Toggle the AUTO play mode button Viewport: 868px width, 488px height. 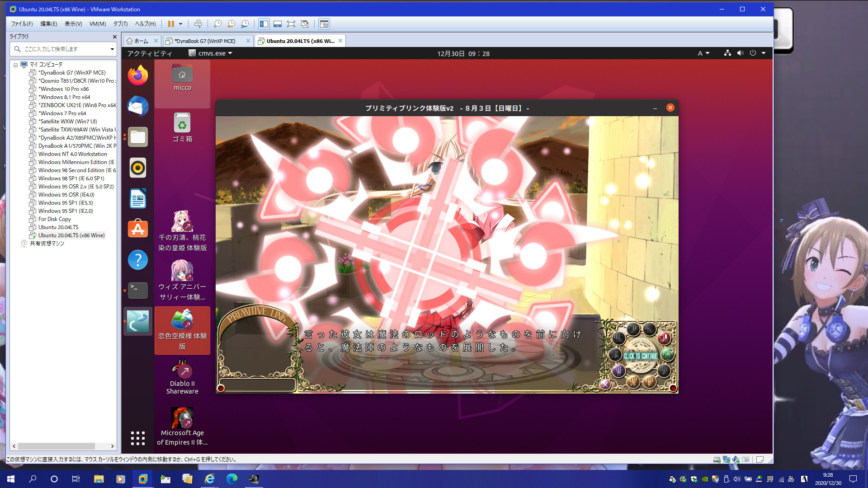[x=650, y=381]
